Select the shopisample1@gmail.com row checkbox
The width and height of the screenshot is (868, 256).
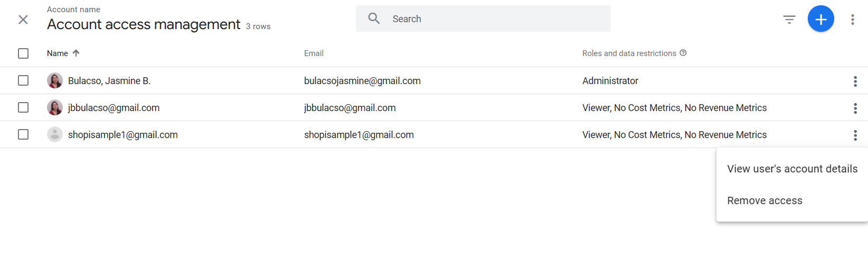pos(23,134)
